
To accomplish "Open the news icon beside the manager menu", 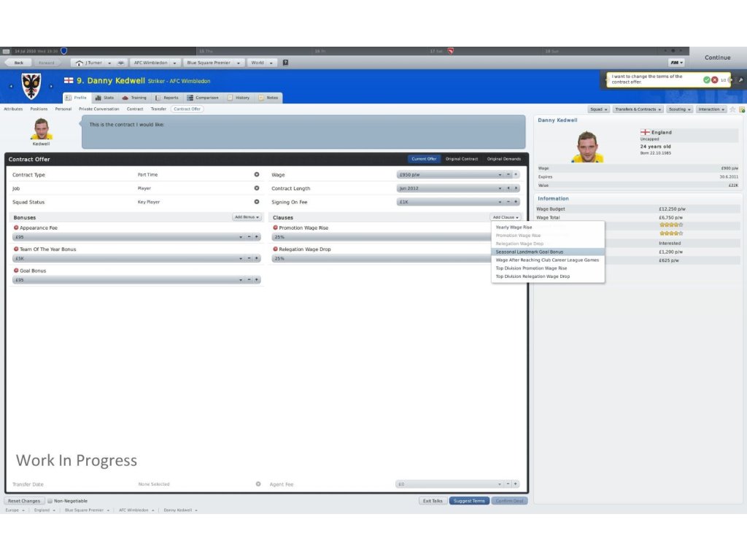I will 120,63.
